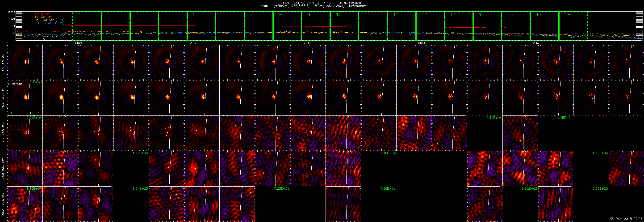Open first image in 50.0-100.0 keV row

[x=25, y=204]
